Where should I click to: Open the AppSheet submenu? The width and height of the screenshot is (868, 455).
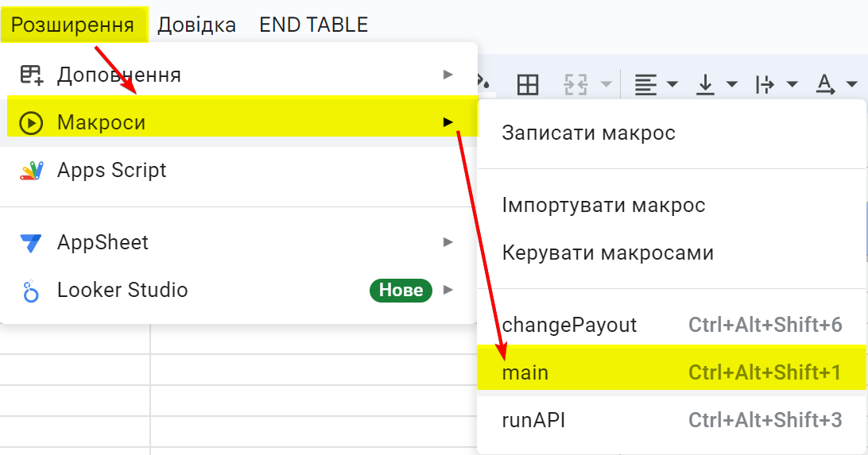click(x=238, y=242)
